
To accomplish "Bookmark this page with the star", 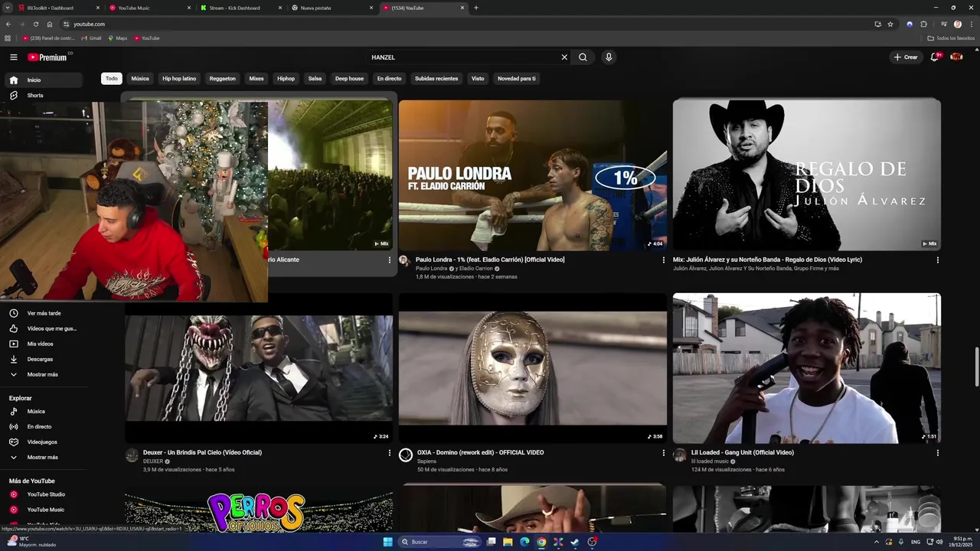I will coord(890,24).
